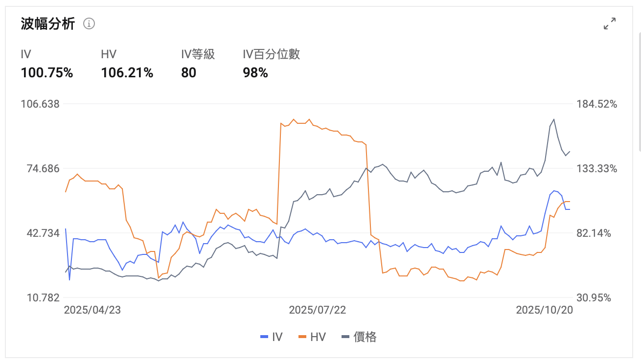Click the 2025/04/23 date label
This screenshot has height=364, width=641.
coord(92,310)
